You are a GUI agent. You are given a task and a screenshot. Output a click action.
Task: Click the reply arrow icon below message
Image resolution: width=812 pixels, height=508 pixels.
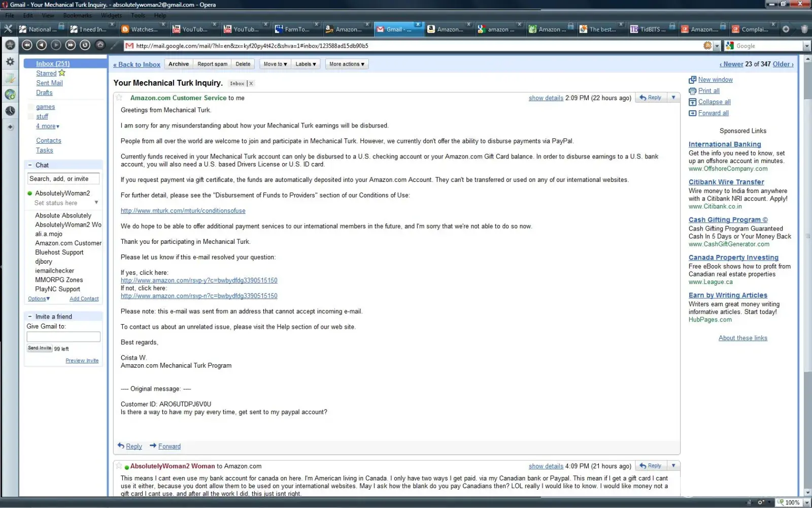[x=121, y=446]
